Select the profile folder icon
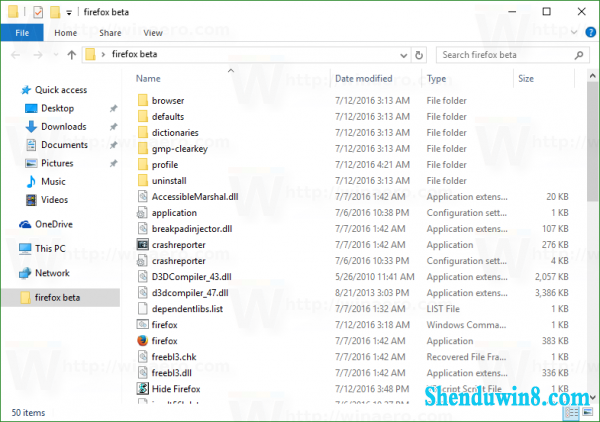 [142, 165]
